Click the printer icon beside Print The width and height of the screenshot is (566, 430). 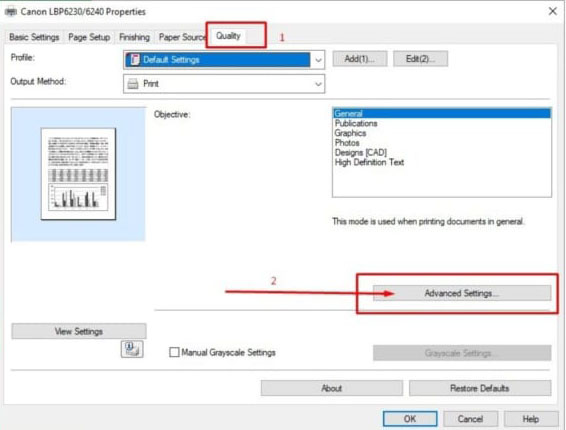click(133, 84)
